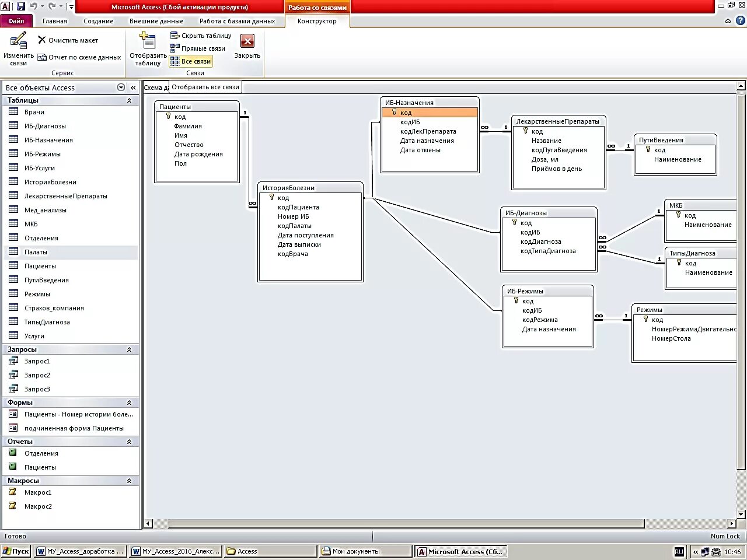This screenshot has width=747, height=560.
Task: Click Скрыть таблицу
Action: [201, 36]
